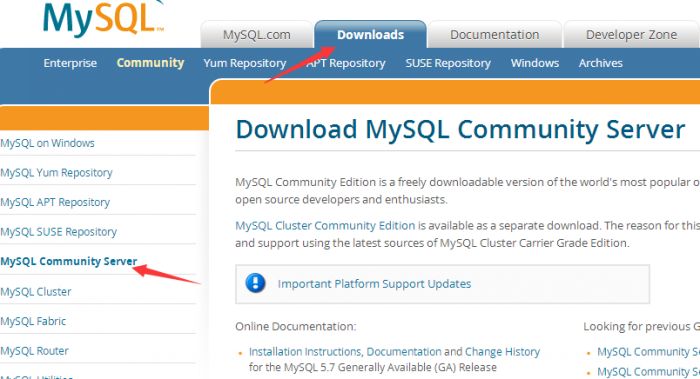The height and width of the screenshot is (379, 700).
Task: Open the MySQL.com tab
Action: 257,34
